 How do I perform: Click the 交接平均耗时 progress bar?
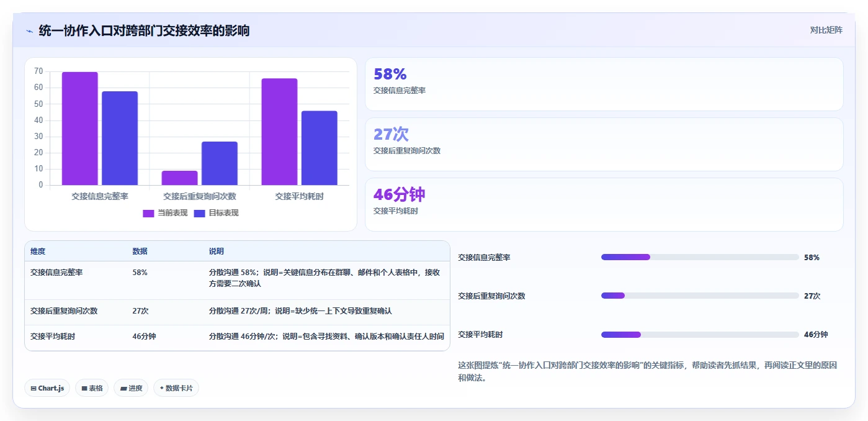[x=700, y=335]
